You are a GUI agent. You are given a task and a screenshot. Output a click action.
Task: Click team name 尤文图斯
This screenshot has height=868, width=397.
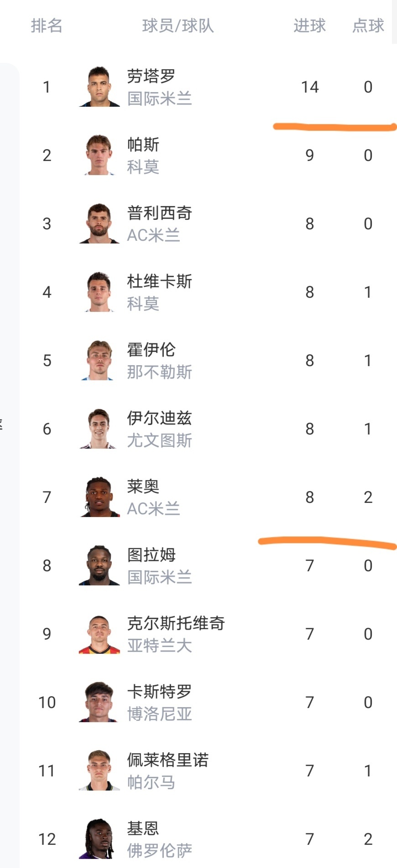click(x=159, y=440)
